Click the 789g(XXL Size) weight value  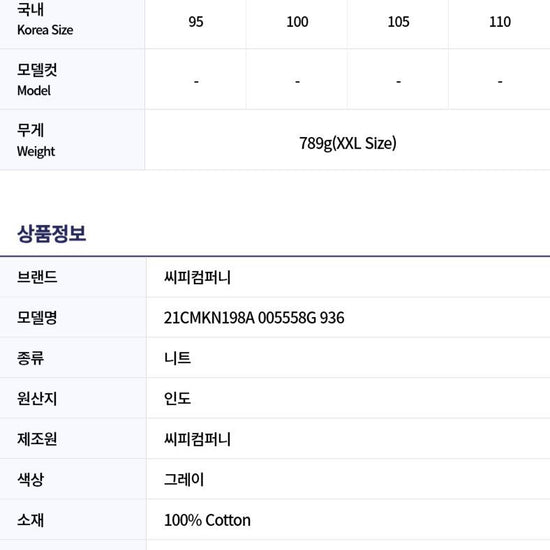[x=348, y=143]
